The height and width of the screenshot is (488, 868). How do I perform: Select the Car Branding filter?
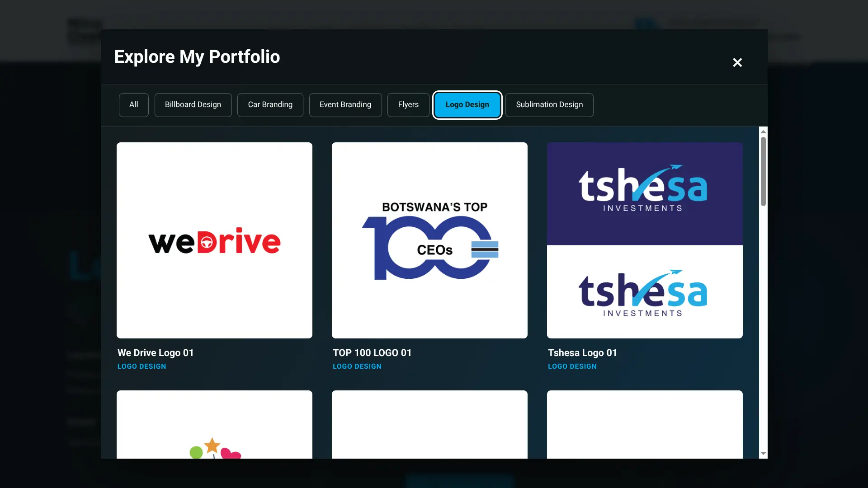(270, 105)
